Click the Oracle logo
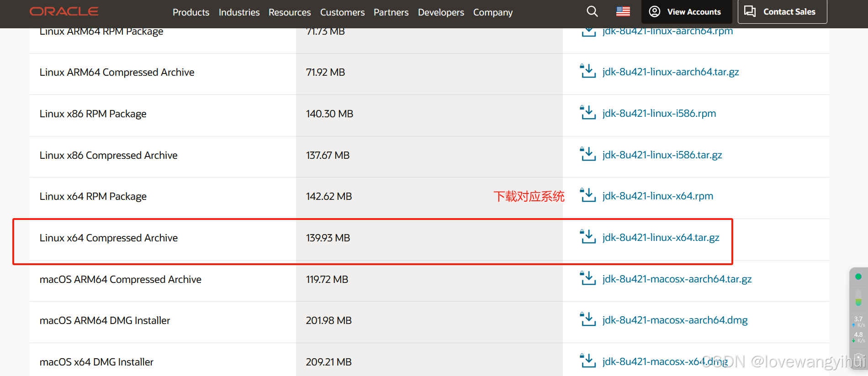Image resolution: width=868 pixels, height=376 pixels. click(x=64, y=11)
